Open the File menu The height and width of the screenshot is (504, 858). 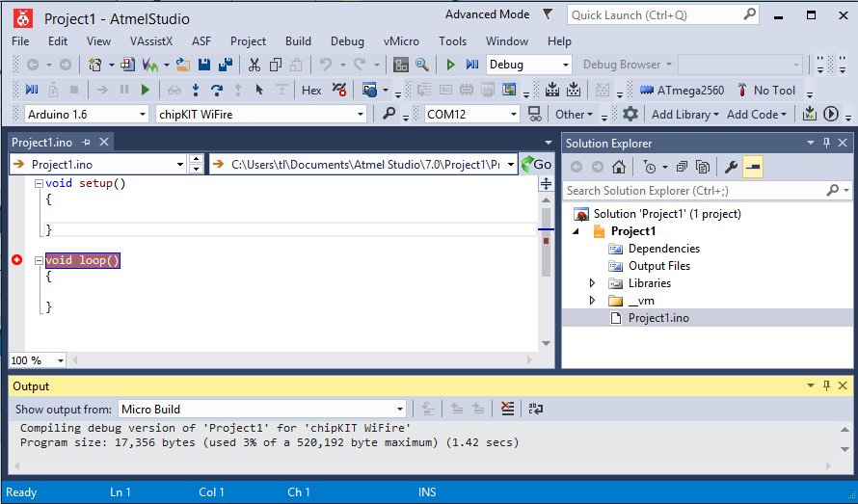20,41
